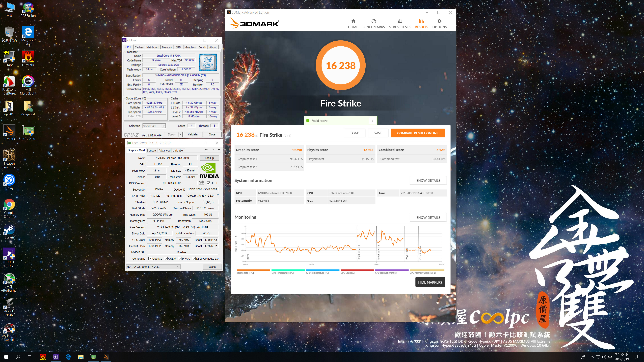644x362 pixels.
Task: Open ASUS GPU TweakII desktop icon
Action: pyautogui.click(x=9, y=332)
